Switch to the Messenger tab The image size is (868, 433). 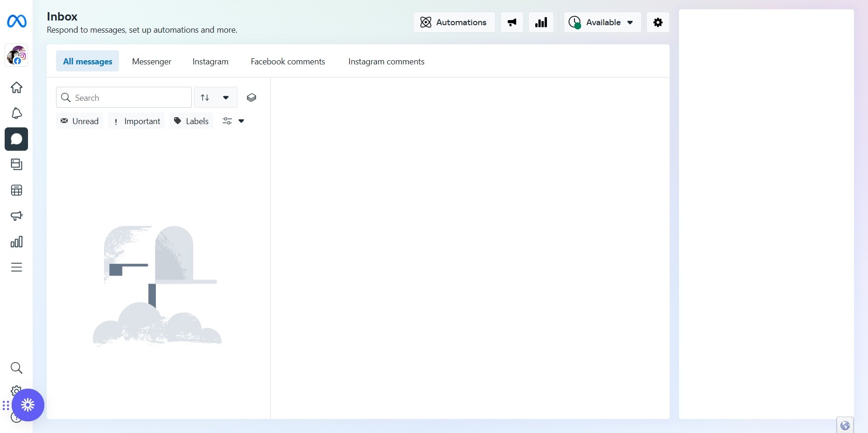tap(152, 62)
